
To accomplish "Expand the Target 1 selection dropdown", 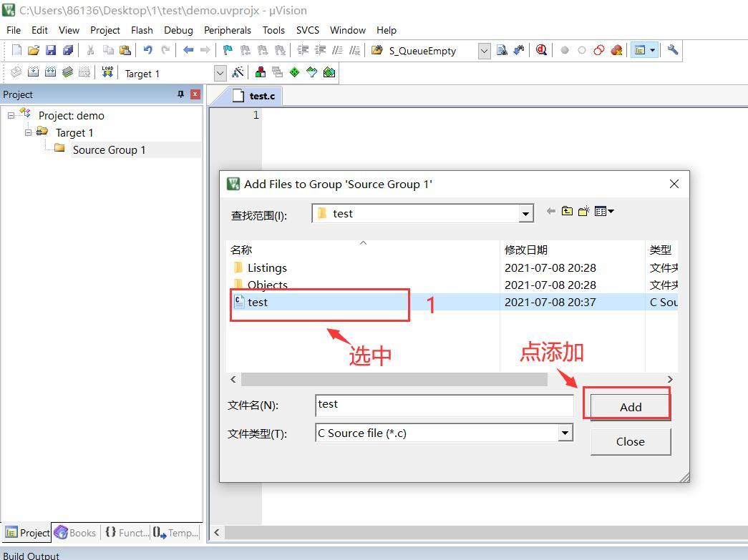I will pos(220,74).
